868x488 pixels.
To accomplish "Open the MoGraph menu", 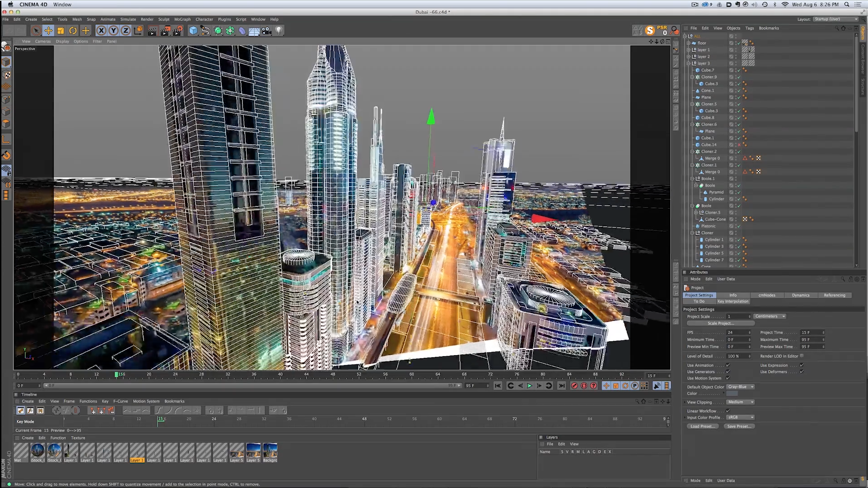I will [x=182, y=19].
